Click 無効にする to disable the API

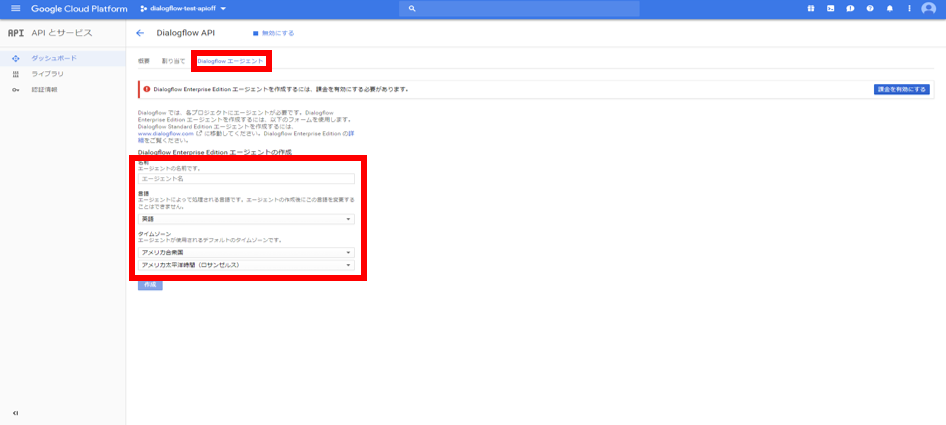(273, 33)
